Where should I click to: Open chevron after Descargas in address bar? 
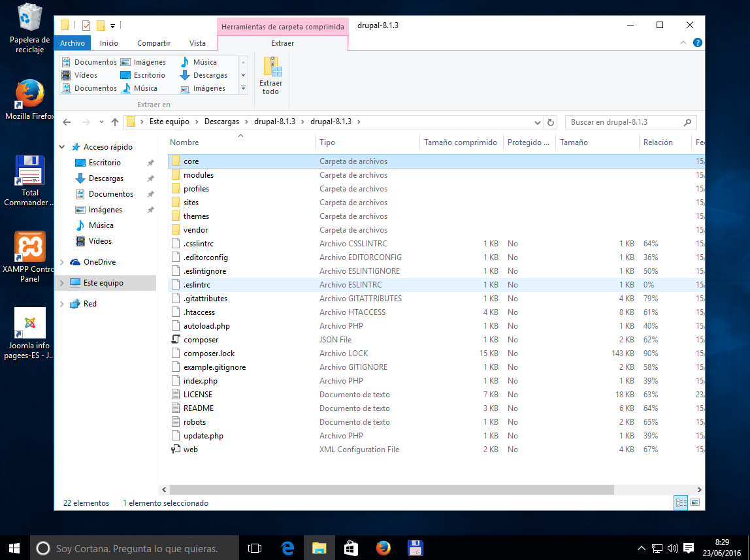[x=246, y=122]
